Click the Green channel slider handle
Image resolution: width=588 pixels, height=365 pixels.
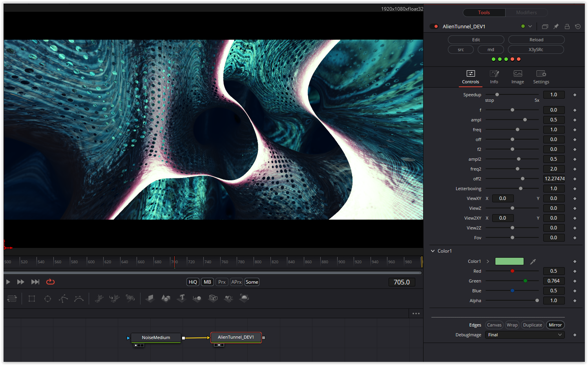tap(525, 281)
